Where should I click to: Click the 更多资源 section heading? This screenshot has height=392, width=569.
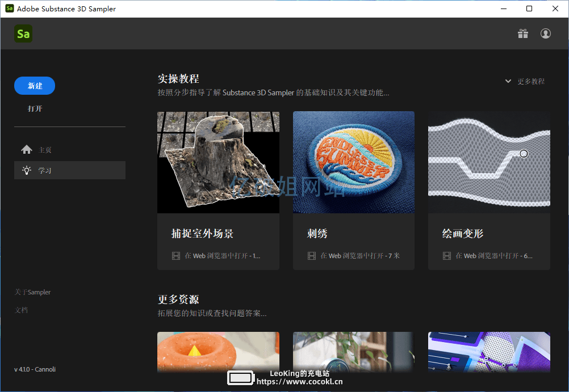click(178, 300)
